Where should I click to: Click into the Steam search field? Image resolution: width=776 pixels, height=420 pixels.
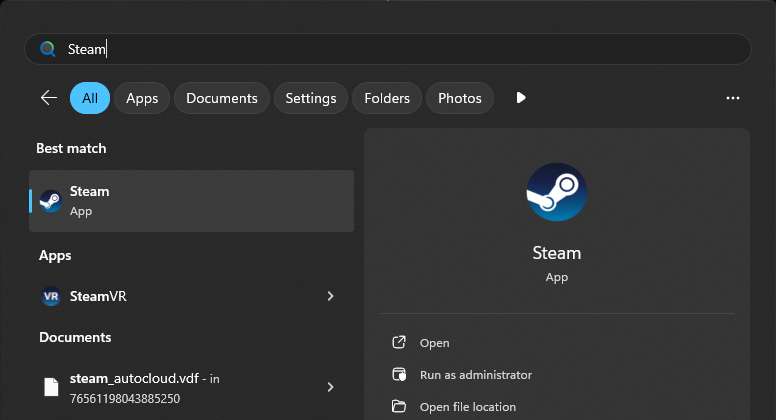tap(388, 49)
